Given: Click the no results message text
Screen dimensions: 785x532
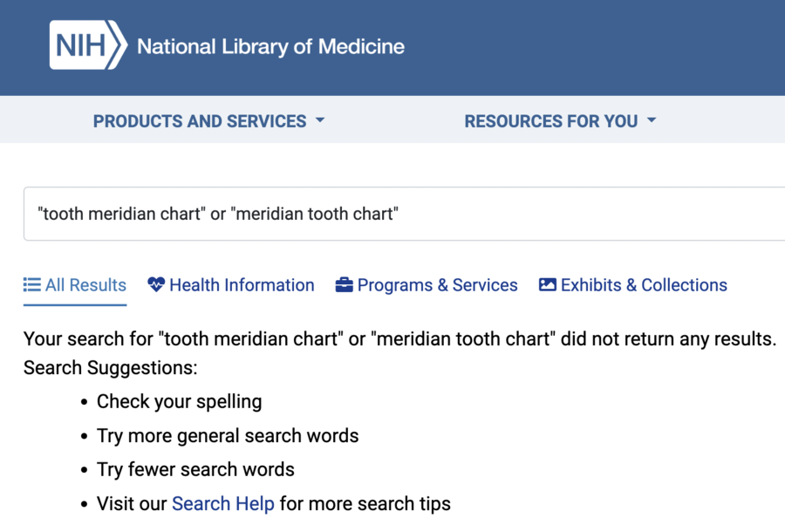Looking at the screenshot, I should (x=399, y=338).
